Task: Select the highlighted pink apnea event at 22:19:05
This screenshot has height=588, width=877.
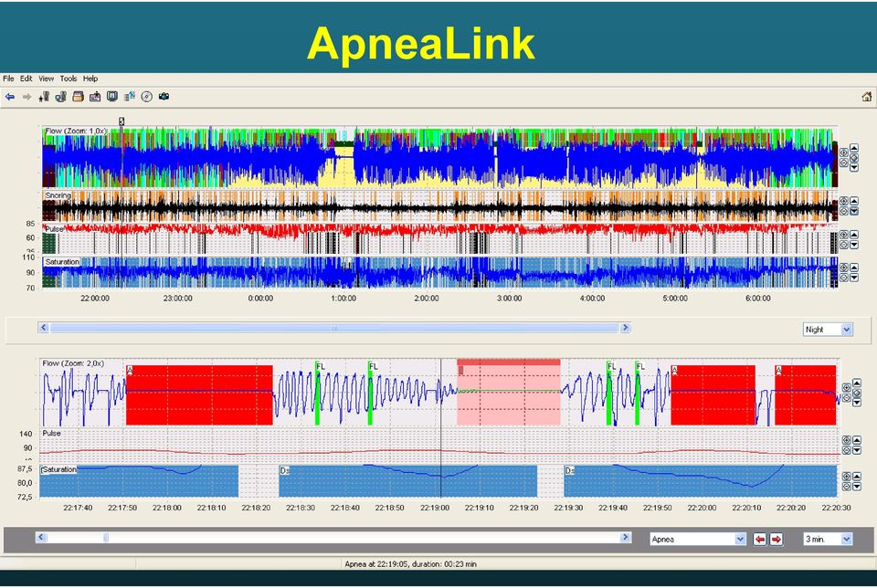Action: (509, 393)
